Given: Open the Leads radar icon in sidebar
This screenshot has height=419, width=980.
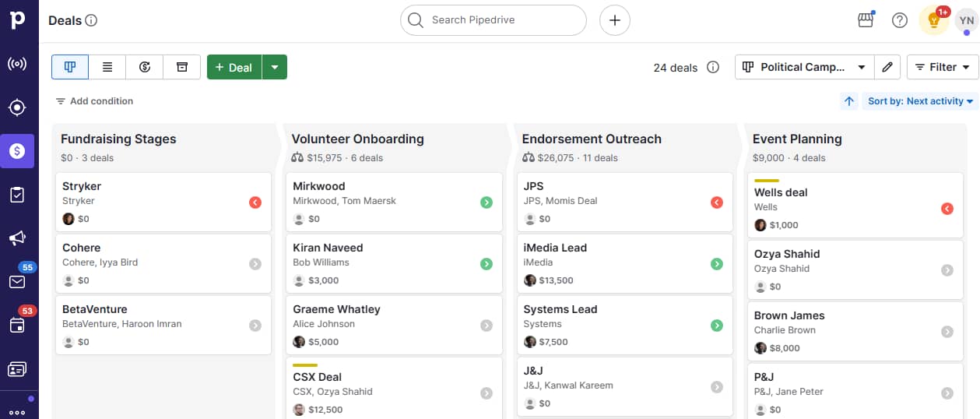Looking at the screenshot, I should coord(17,64).
